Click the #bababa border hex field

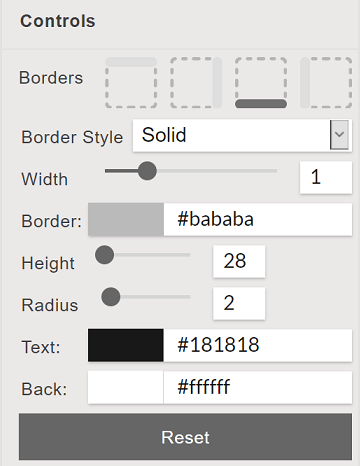258,220
